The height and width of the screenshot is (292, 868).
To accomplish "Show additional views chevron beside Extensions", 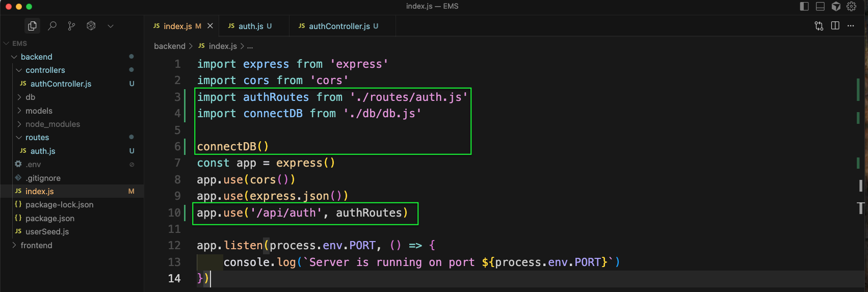I will tap(110, 26).
